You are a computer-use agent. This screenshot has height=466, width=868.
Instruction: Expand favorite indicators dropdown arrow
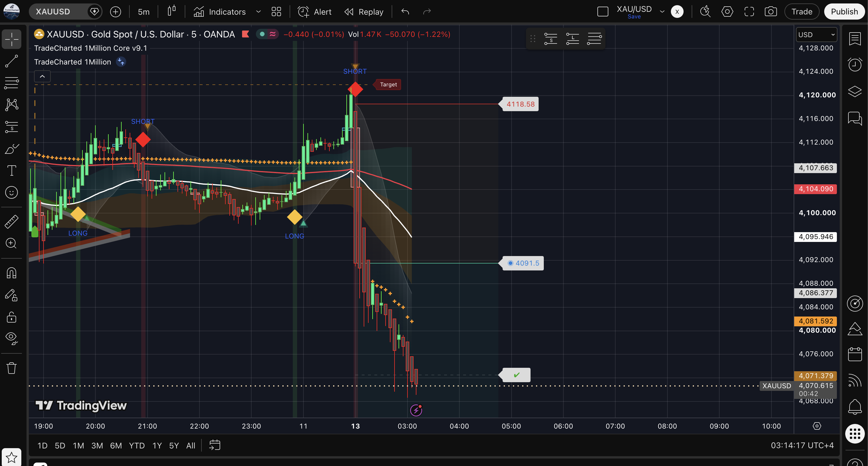point(258,12)
